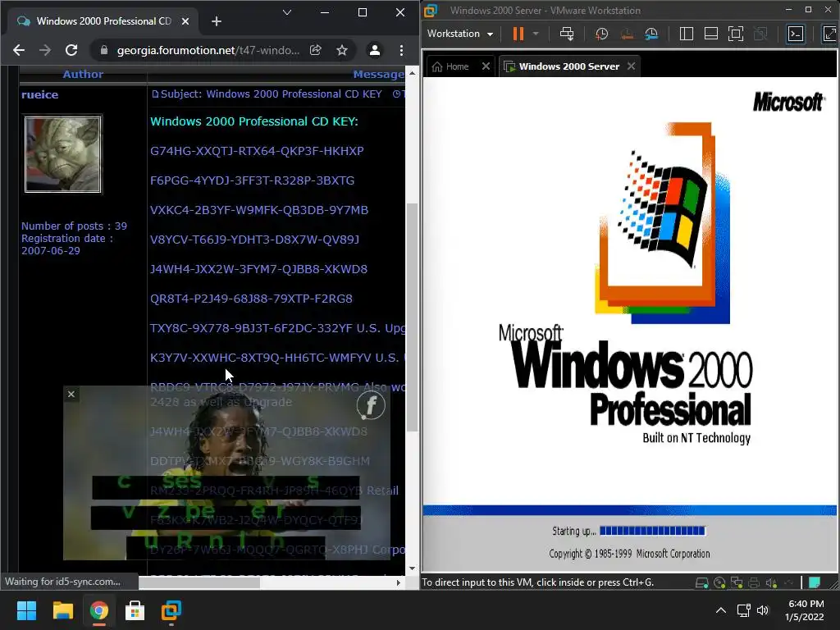
Task: Click the Facebook icon on the ad
Action: point(371,405)
